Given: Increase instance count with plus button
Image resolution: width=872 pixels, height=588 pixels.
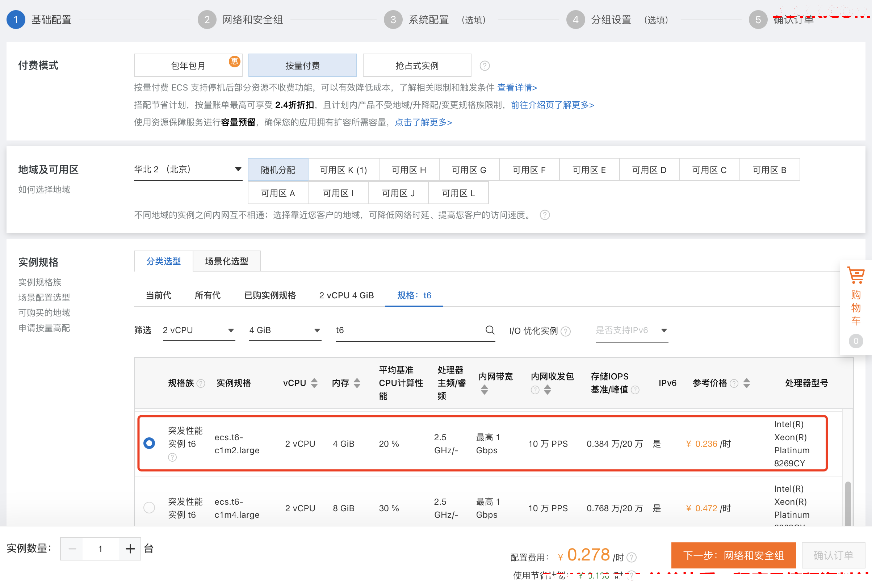Looking at the screenshot, I should (x=130, y=549).
